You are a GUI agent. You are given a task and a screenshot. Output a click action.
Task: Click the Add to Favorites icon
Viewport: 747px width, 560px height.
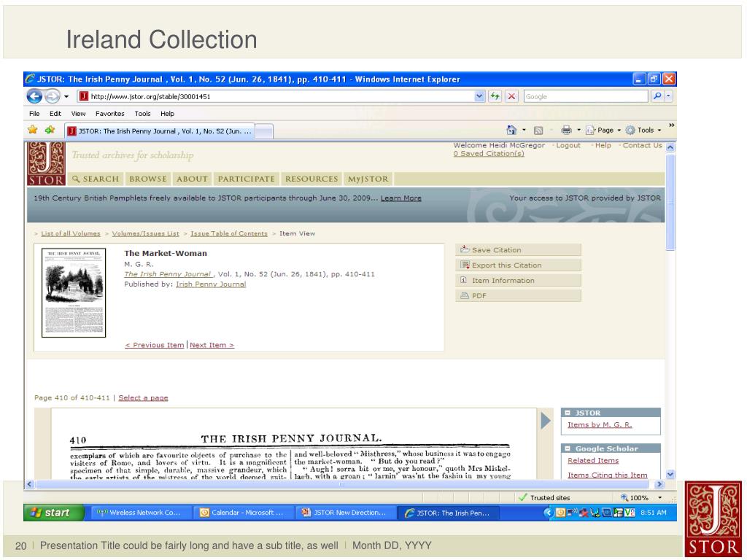point(50,130)
